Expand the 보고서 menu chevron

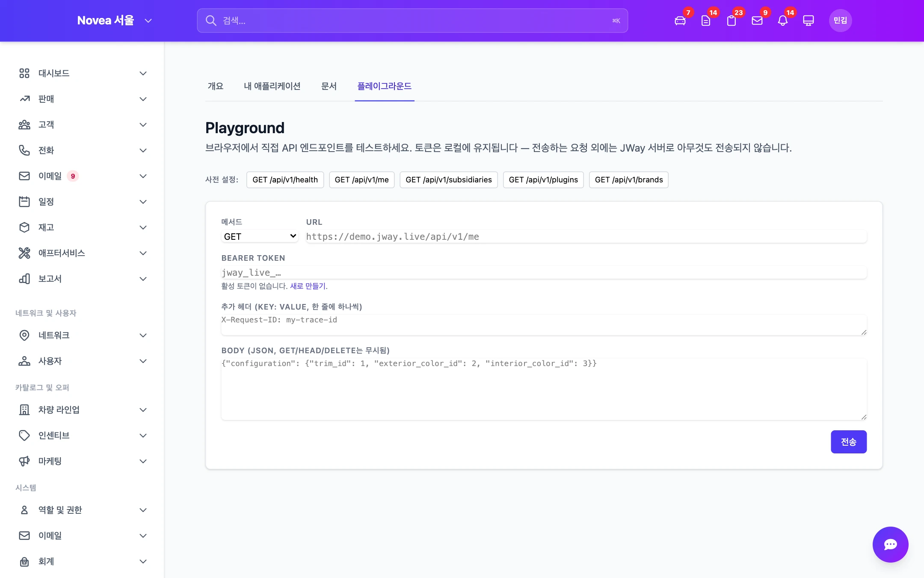pyautogui.click(x=143, y=279)
